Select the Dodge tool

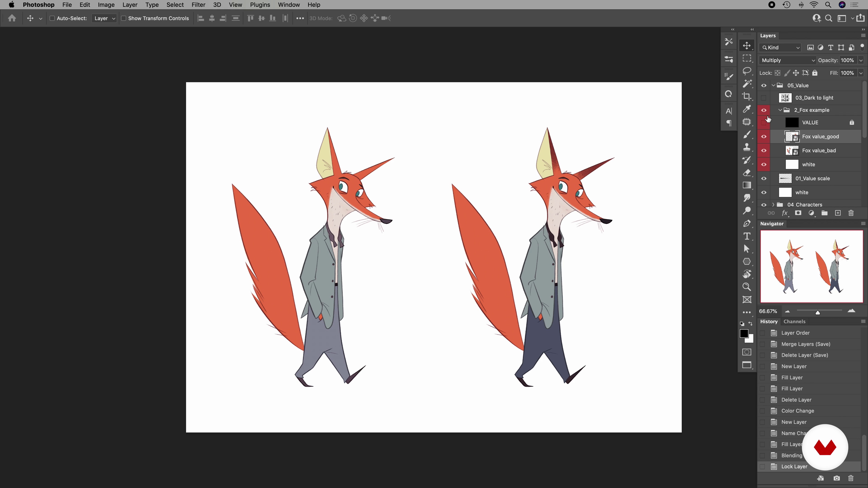pyautogui.click(x=747, y=211)
